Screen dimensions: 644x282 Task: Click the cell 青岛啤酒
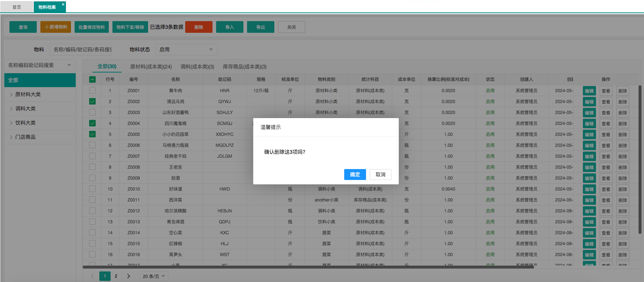click(x=176, y=222)
